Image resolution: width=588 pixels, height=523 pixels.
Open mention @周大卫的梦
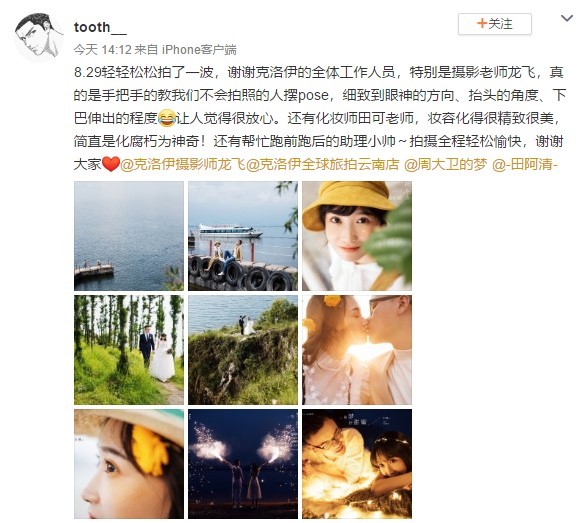click(446, 164)
